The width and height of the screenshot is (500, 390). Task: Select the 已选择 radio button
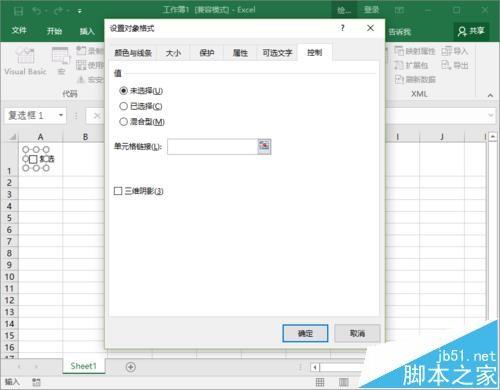coord(123,106)
